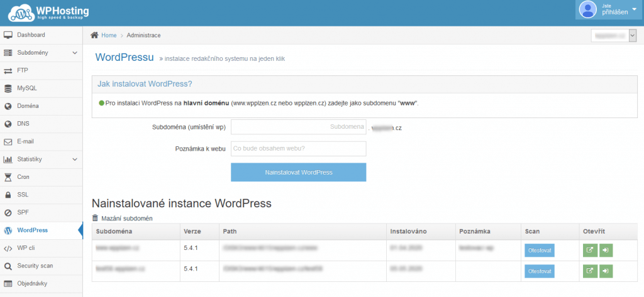Click Otestovat button in second row
644x297 pixels.
point(539,271)
